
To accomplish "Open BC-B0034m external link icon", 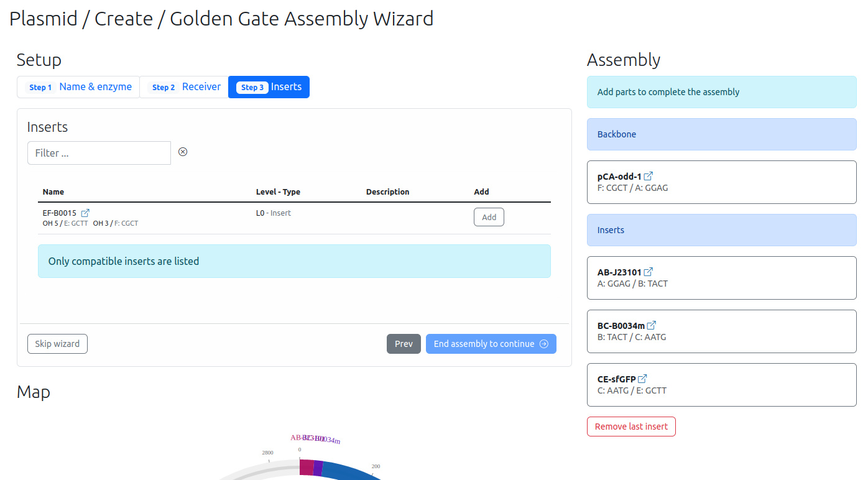I will point(652,326).
